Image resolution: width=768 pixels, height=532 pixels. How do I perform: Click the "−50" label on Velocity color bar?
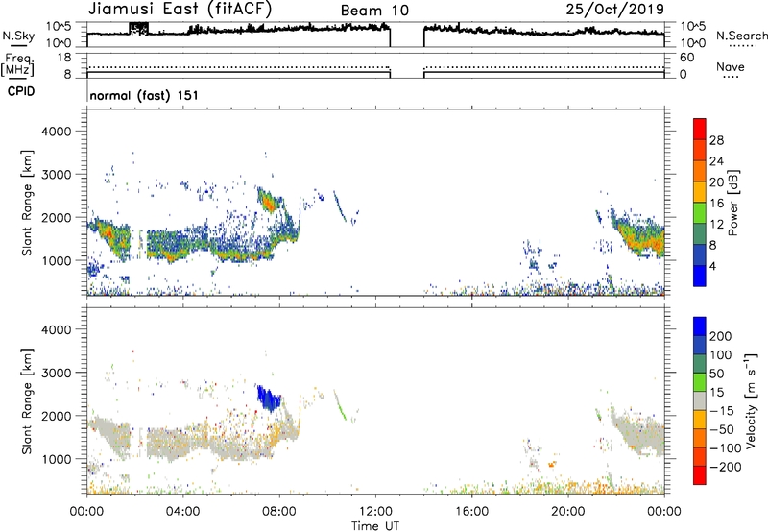coord(722,429)
